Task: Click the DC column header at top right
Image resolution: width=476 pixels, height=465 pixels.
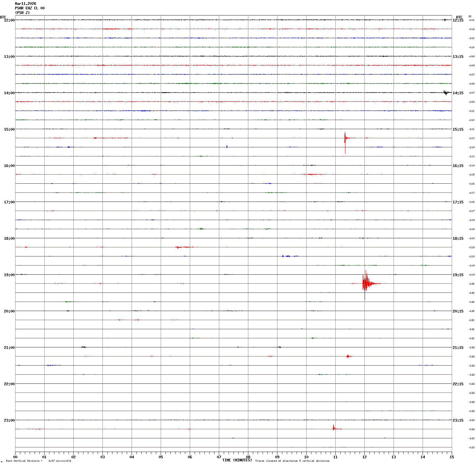Action: coord(470,16)
